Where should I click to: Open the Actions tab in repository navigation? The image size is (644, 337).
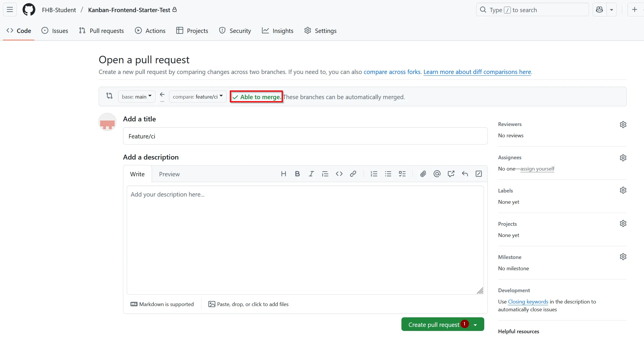point(150,31)
